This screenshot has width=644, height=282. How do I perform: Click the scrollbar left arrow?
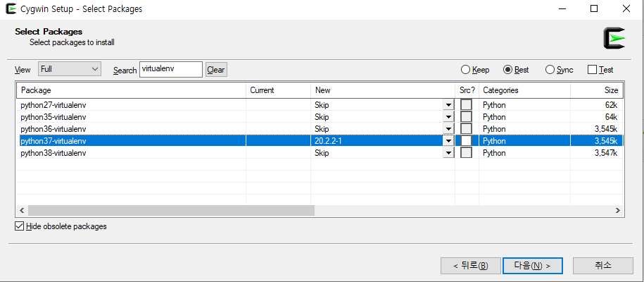(x=23, y=210)
